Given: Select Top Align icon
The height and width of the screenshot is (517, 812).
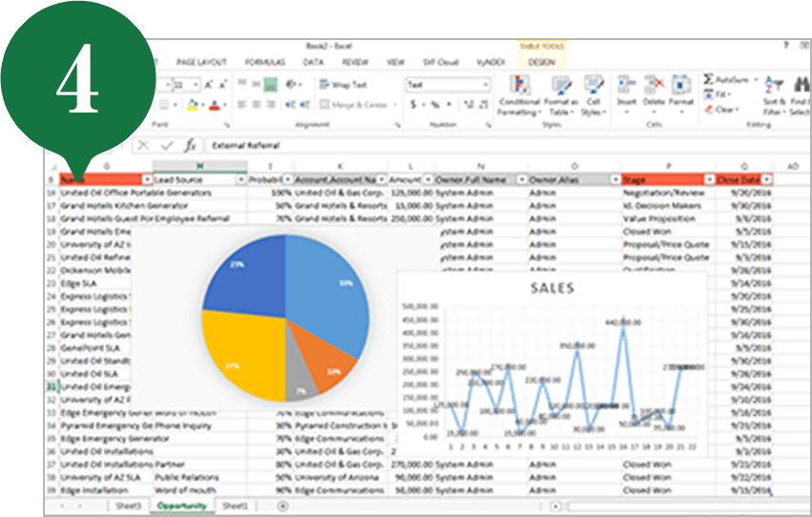Looking at the screenshot, I should [241, 83].
